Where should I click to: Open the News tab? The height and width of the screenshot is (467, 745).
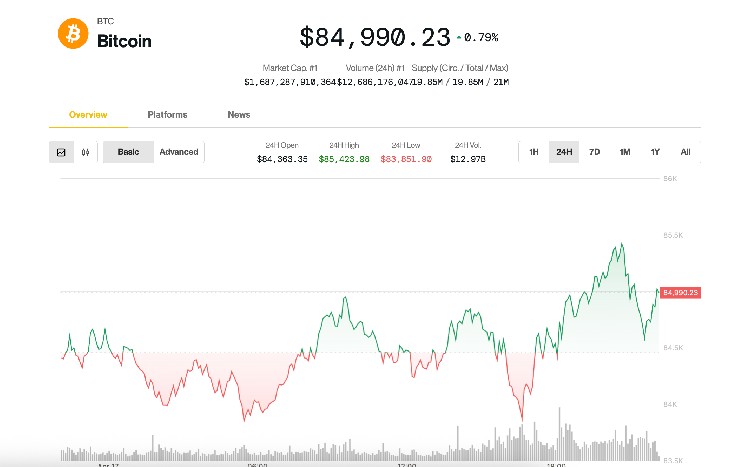pos(238,115)
